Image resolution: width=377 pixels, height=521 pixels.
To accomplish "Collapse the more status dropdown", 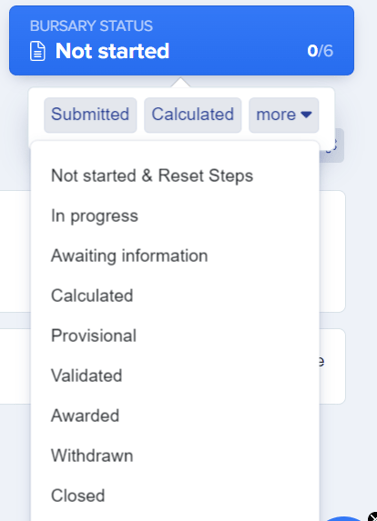I will pos(284,115).
